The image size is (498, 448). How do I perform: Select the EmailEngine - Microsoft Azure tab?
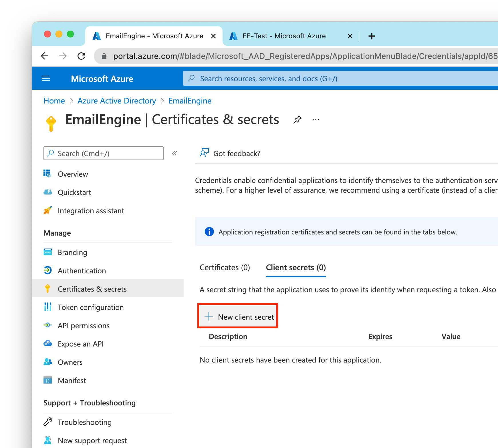coord(154,36)
